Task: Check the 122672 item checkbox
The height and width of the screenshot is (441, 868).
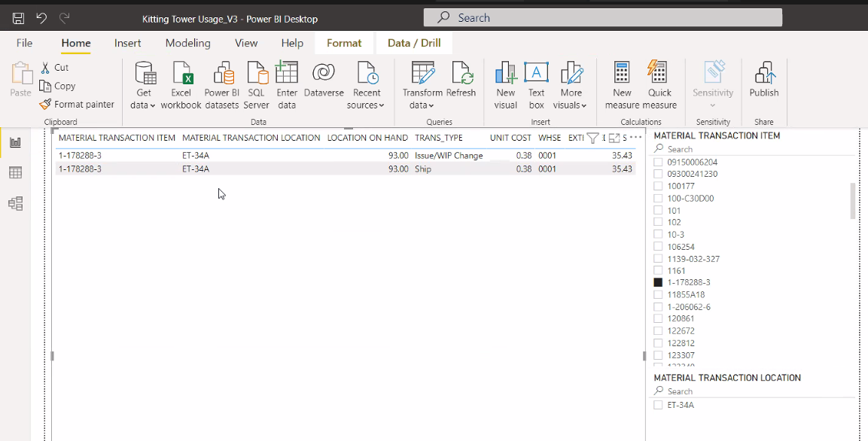Action: [x=658, y=331]
